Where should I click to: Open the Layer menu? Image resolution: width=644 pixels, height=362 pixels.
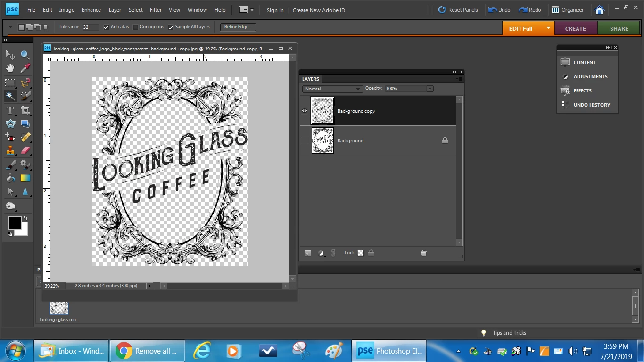115,10
